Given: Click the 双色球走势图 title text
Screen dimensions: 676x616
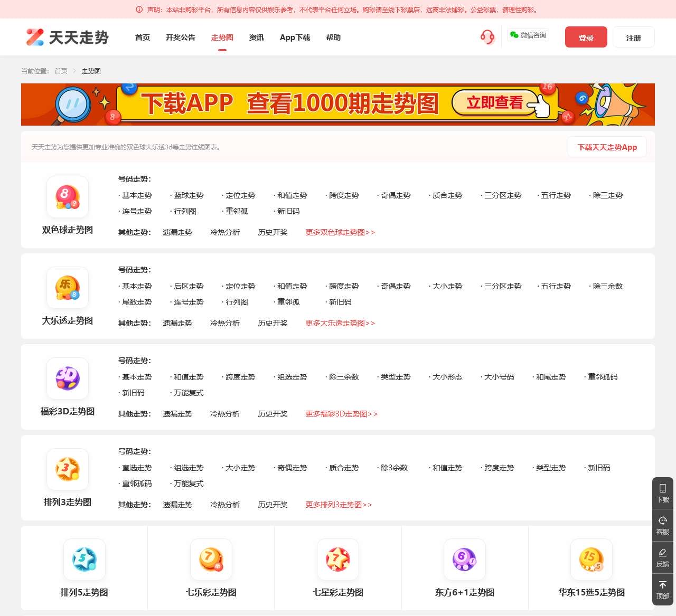Looking at the screenshot, I should pyautogui.click(x=68, y=230).
